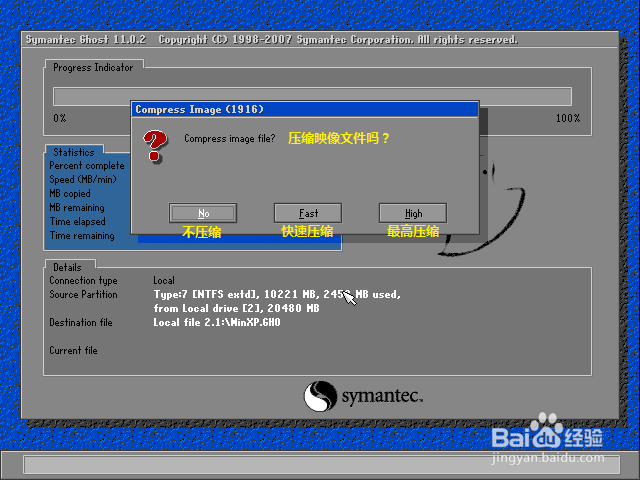The height and width of the screenshot is (480, 640).
Task: Click the 0% progress label
Action: point(60,118)
